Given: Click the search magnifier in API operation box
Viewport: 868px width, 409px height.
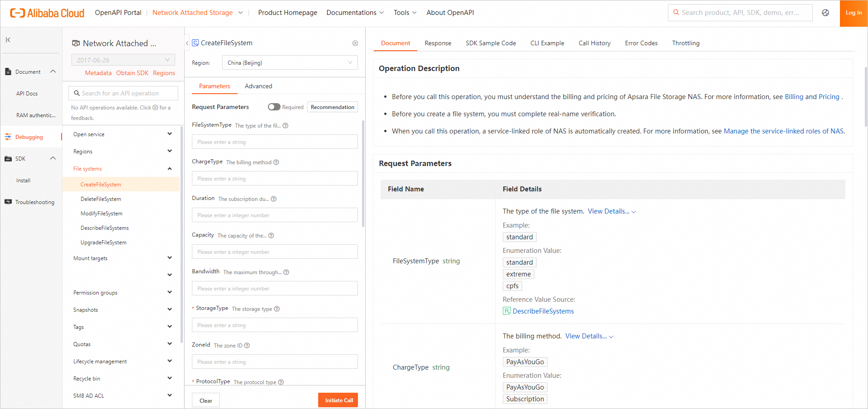Looking at the screenshot, I should pyautogui.click(x=77, y=93).
